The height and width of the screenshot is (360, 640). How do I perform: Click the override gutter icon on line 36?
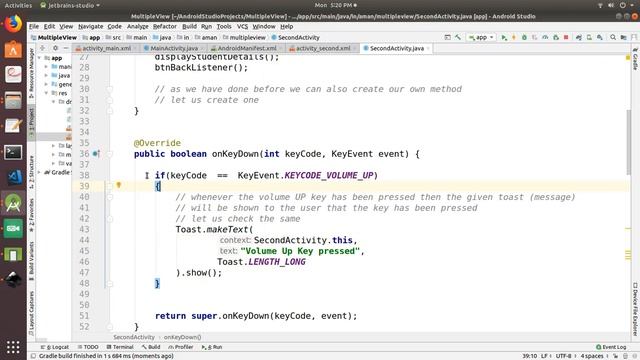click(x=96, y=154)
